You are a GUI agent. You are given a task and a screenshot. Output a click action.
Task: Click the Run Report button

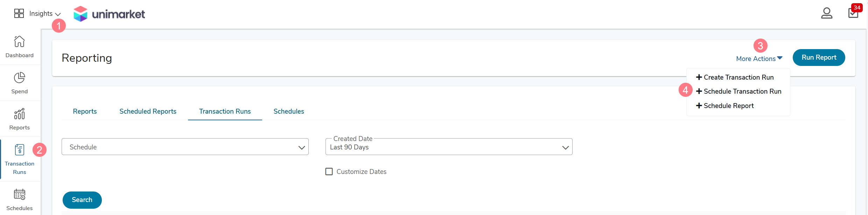pyautogui.click(x=819, y=58)
